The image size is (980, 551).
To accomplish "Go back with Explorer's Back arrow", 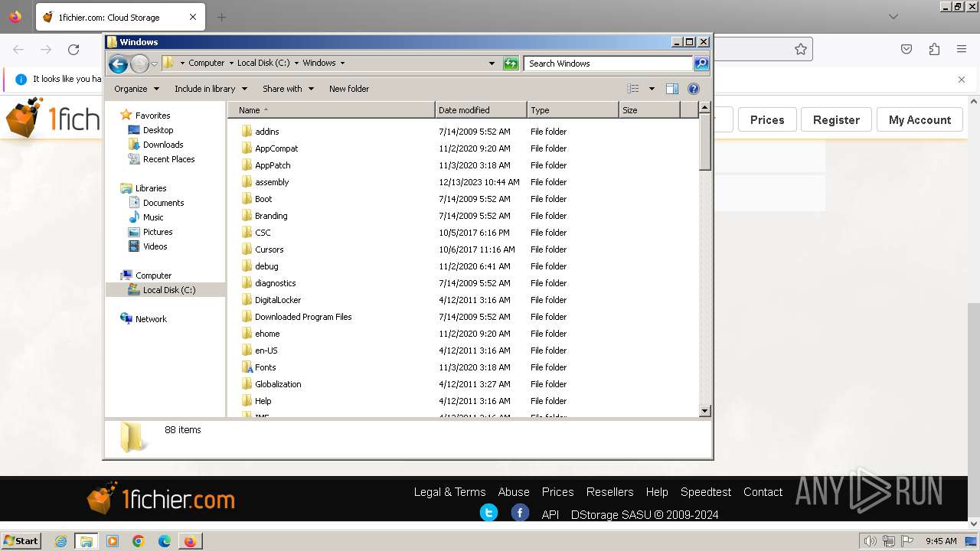I will point(118,64).
